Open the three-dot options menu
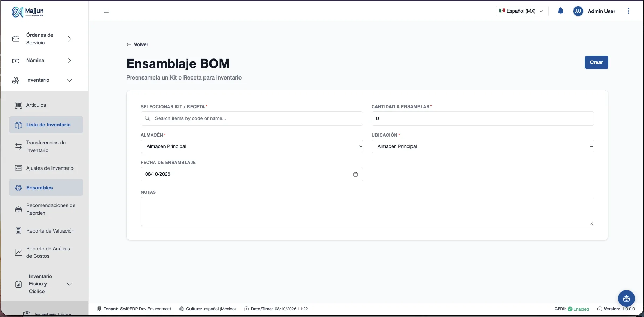 [x=629, y=11]
